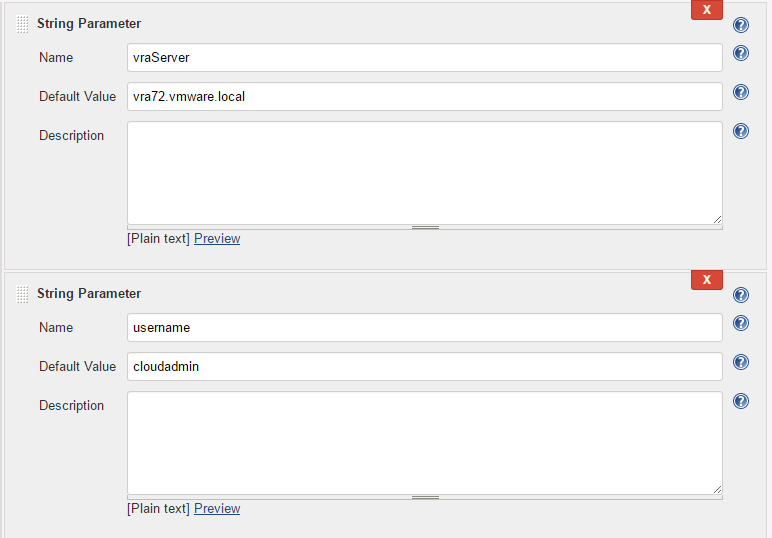Click help icon beside username name field
Screen dimensions: 772x538
741,323
